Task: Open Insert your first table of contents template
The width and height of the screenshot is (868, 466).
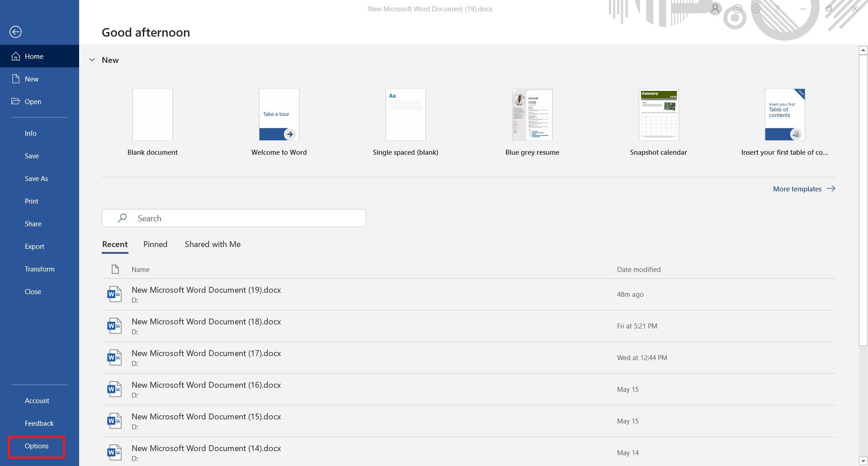Action: click(x=785, y=122)
